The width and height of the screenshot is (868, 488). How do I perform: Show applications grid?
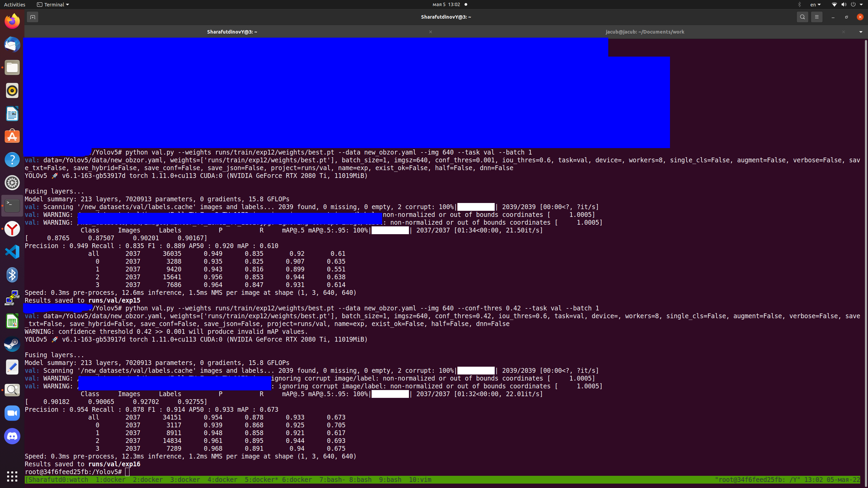pos(12,476)
